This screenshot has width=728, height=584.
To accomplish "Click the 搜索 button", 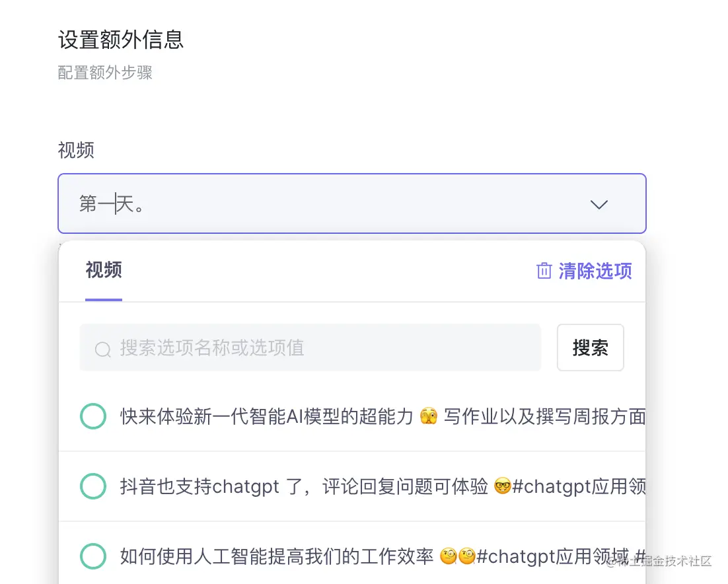I will (x=590, y=347).
